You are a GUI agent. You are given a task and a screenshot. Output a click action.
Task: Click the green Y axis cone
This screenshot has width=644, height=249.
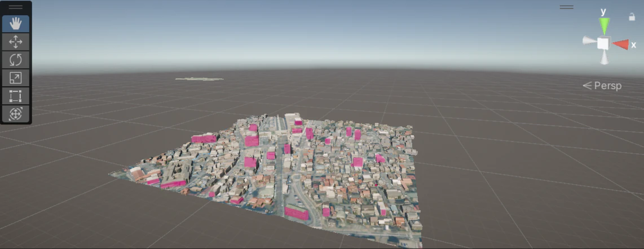[604, 26]
